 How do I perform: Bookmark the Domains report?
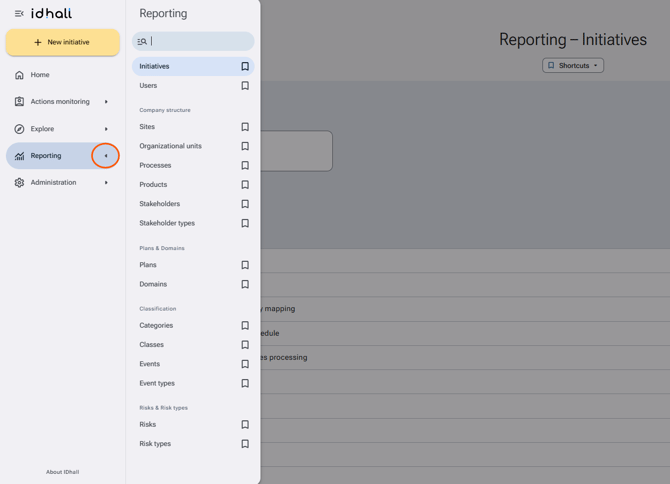245,284
